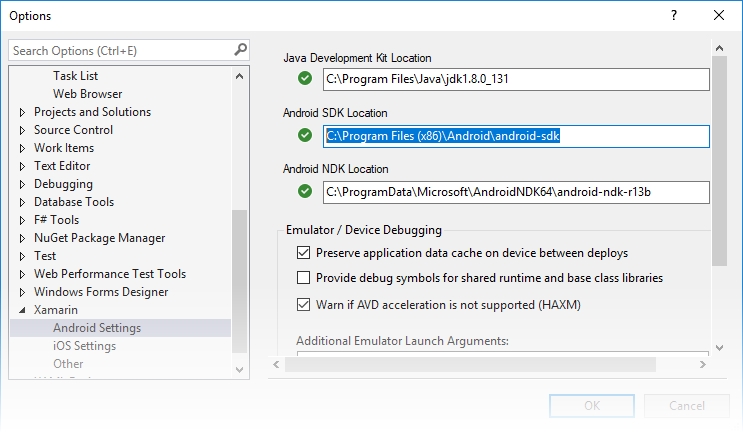Click the green check icon beside Android NDK location
Screen dimensions: 743x434
[x=305, y=191]
